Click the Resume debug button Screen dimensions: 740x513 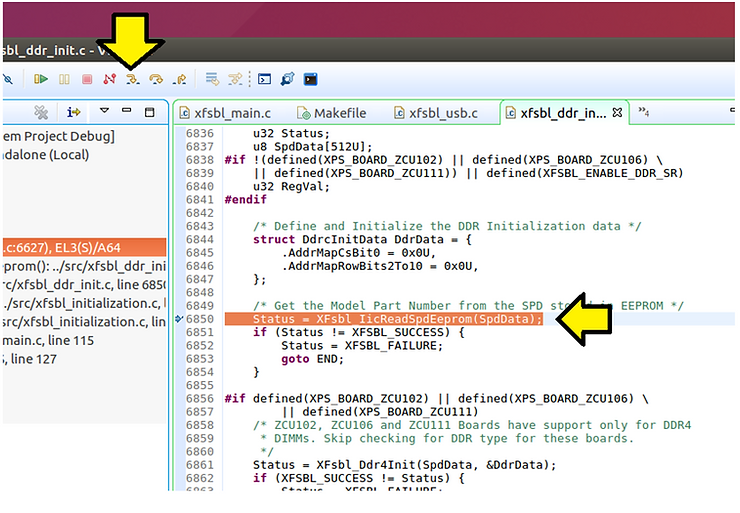pos(41,78)
